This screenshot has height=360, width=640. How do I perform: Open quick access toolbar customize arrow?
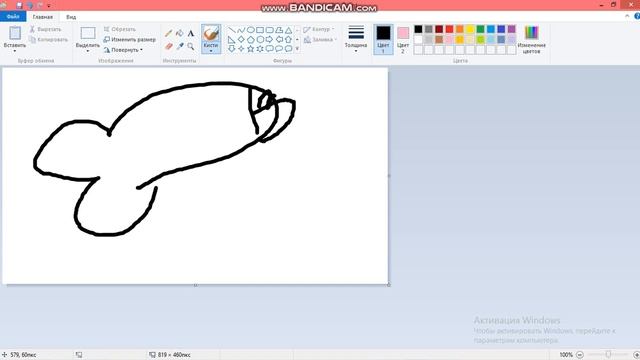click(49, 6)
